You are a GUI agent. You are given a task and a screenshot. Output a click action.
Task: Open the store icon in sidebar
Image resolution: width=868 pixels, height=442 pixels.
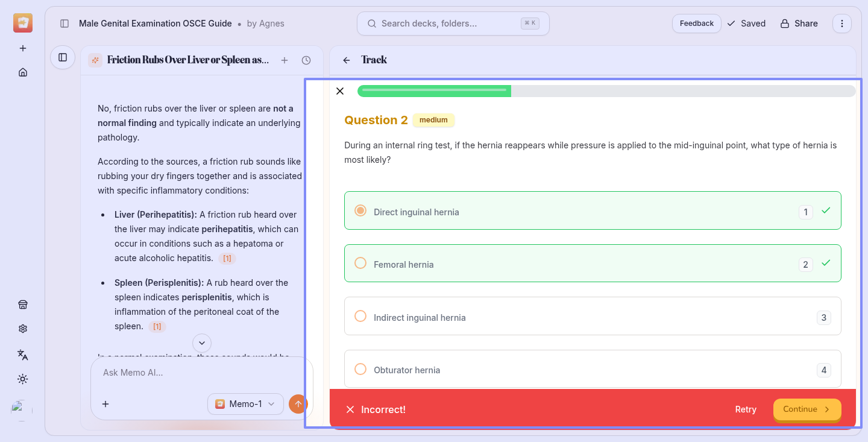coord(23,305)
